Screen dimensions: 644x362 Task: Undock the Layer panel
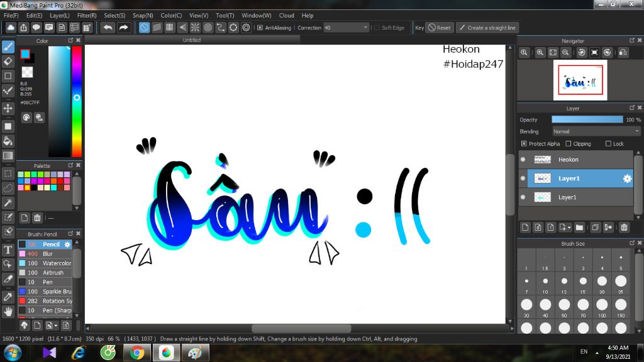(632, 107)
